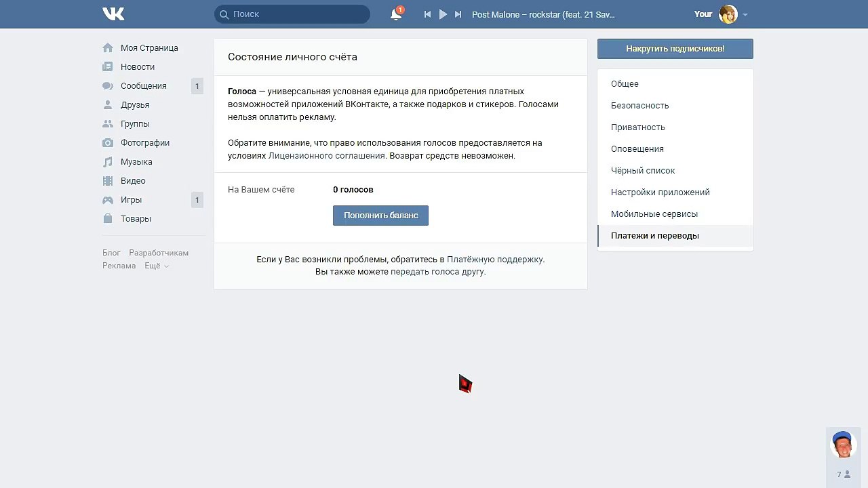The height and width of the screenshot is (488, 868).
Task: Open the Лицензионного соглашения link
Action: pos(327,156)
